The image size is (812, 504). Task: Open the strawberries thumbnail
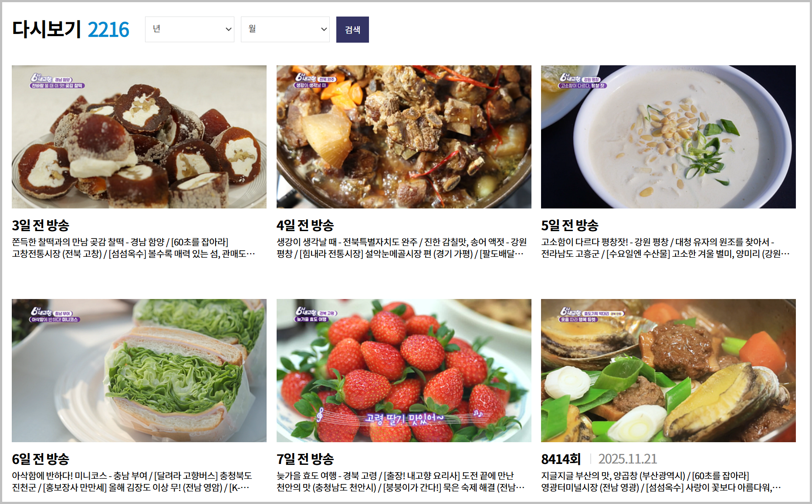pyautogui.click(x=404, y=370)
